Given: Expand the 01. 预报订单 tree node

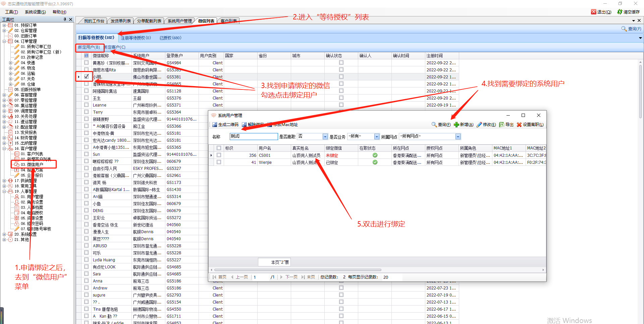Looking at the screenshot, I should point(4,25).
